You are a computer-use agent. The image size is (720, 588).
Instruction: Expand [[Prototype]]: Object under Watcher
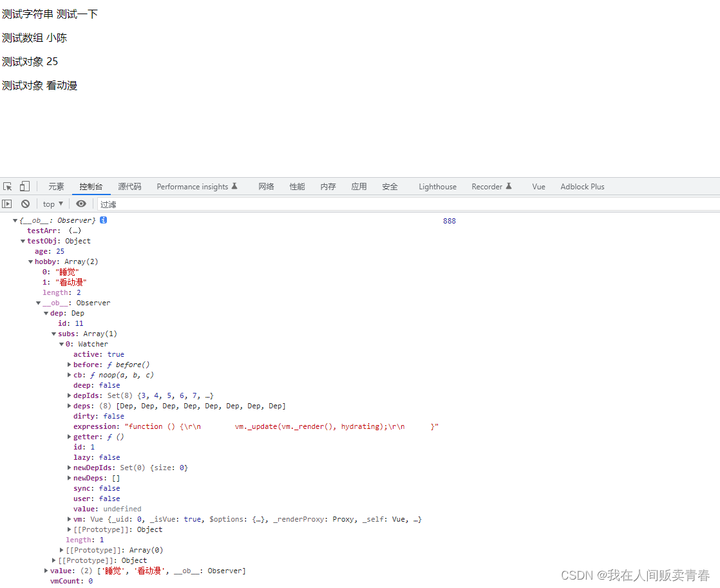(70, 529)
